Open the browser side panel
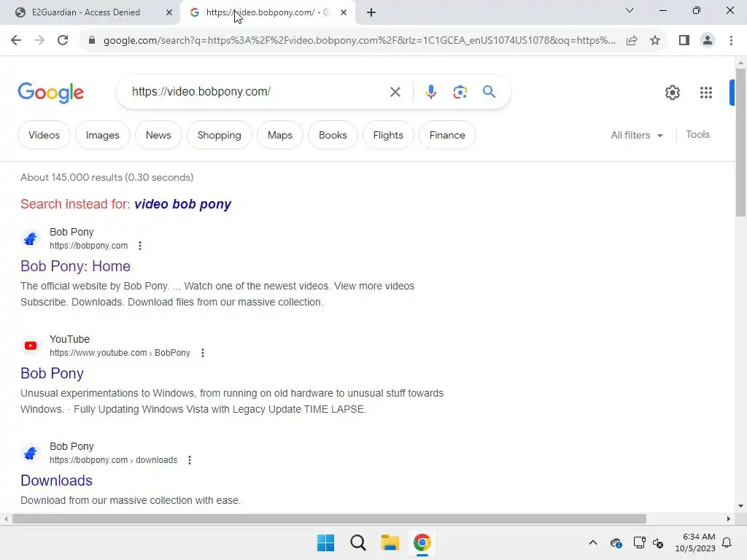Screen dimensions: 747x560 pyautogui.click(x=684, y=41)
